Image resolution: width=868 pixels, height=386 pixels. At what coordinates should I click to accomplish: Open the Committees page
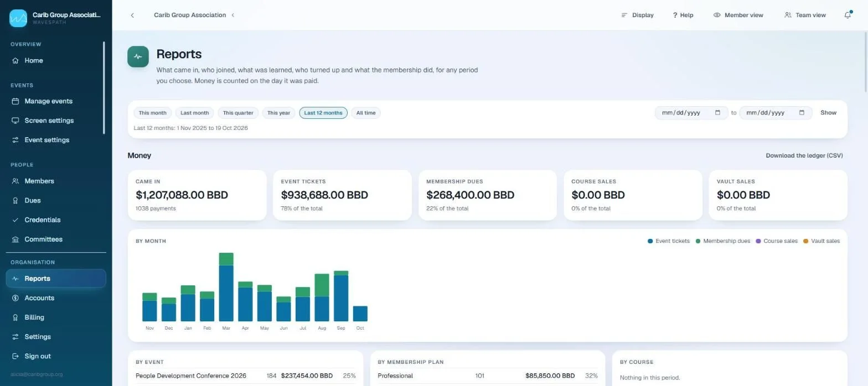(x=55, y=239)
